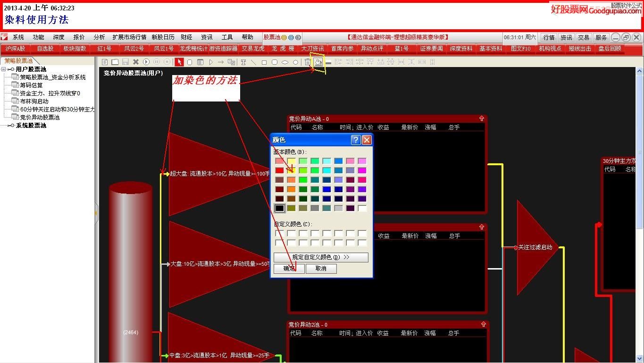Click the new document toolbar icon
The image size is (644, 363).
[x=105, y=62]
